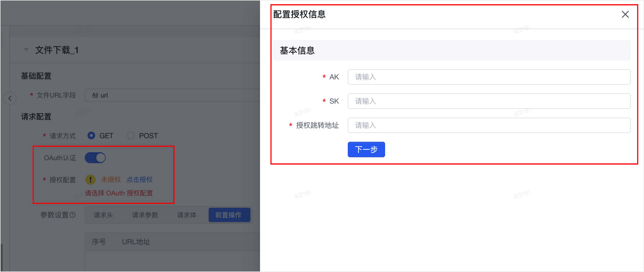Screen dimensions: 644x272
Task: Switch to the 请求头 tab
Action: [x=103, y=215]
